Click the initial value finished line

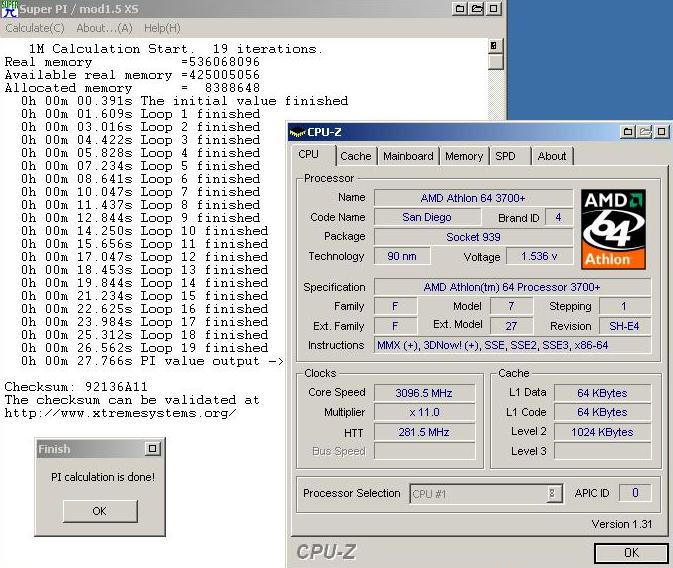185,101
